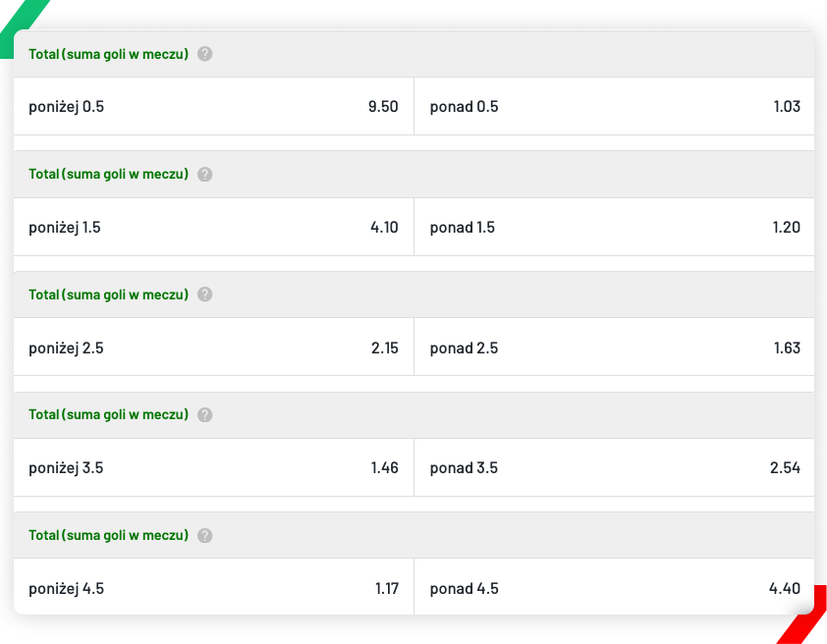Add ponad 3.5 odds 2.54 to slip
Viewport: 827px width, 644px height.
[615, 467]
